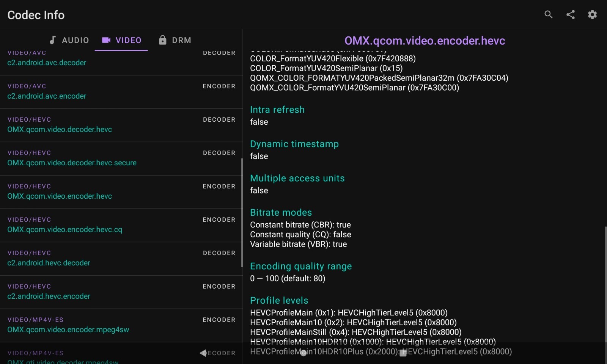Tap the Android recents square button
607x364 pixels.
point(403,353)
